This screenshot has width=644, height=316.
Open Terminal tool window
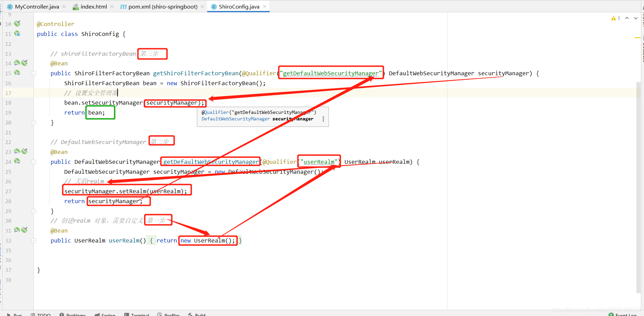pos(137,315)
